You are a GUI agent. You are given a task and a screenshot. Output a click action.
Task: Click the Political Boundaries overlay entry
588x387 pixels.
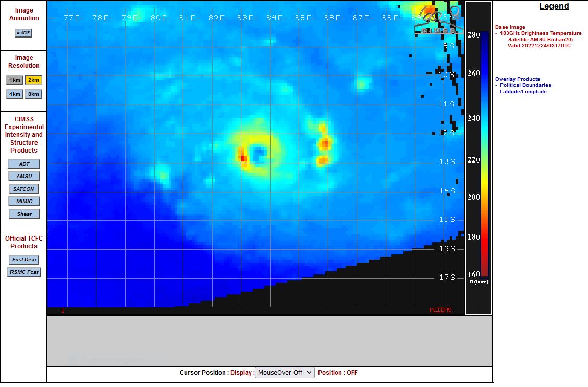[x=525, y=85]
